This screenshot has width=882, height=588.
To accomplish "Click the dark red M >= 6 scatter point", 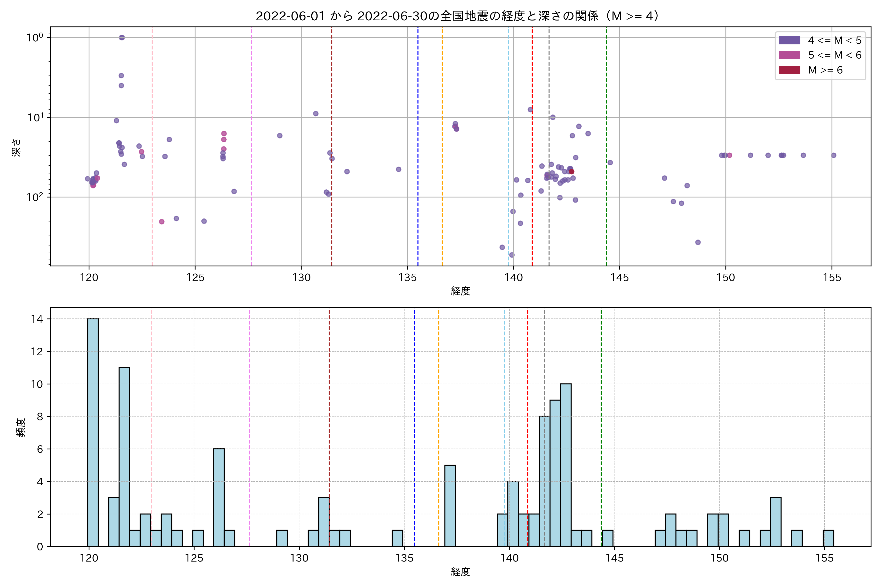I will tap(572, 172).
